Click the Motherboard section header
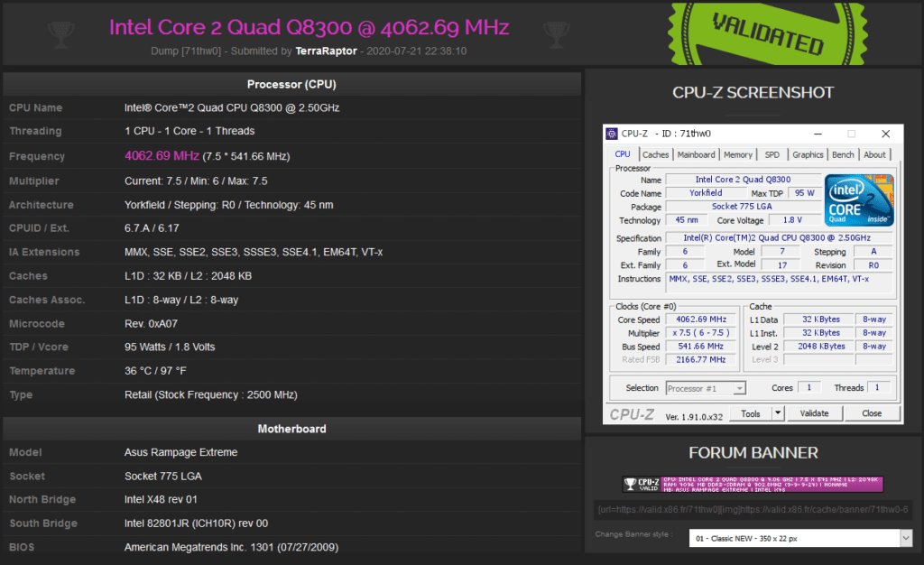Viewport: 924px width, 565px height. [x=291, y=429]
